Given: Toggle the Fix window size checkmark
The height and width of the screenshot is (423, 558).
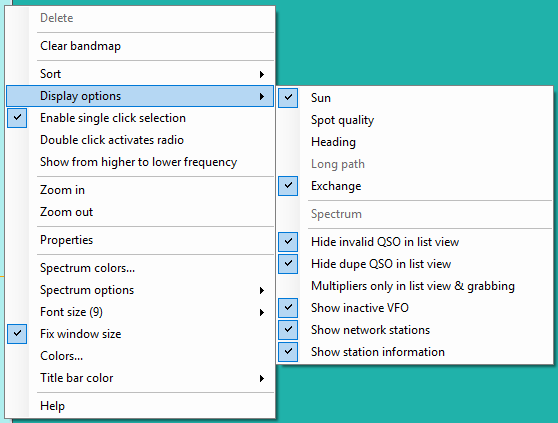Looking at the screenshot, I should 140,334.
